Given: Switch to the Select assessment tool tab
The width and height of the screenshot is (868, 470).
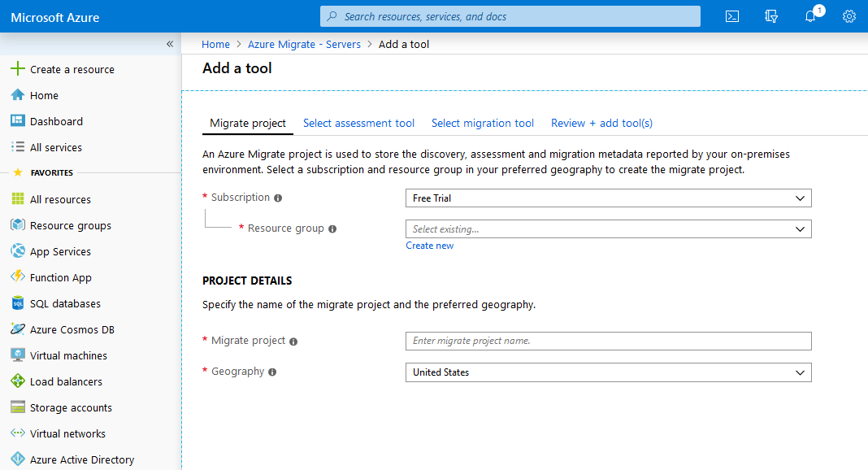Looking at the screenshot, I should 358,123.
